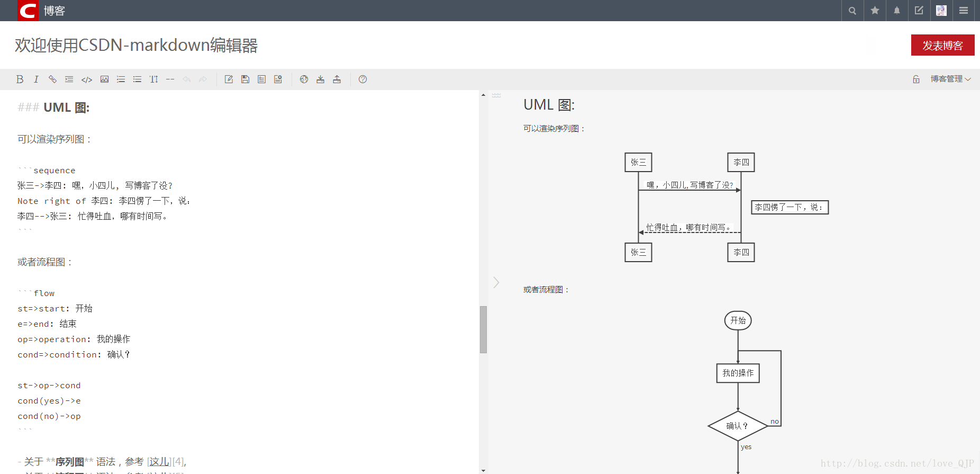Viewport: 980px width, 474px height.
Task: Create a numbered list
Action: tap(121, 79)
